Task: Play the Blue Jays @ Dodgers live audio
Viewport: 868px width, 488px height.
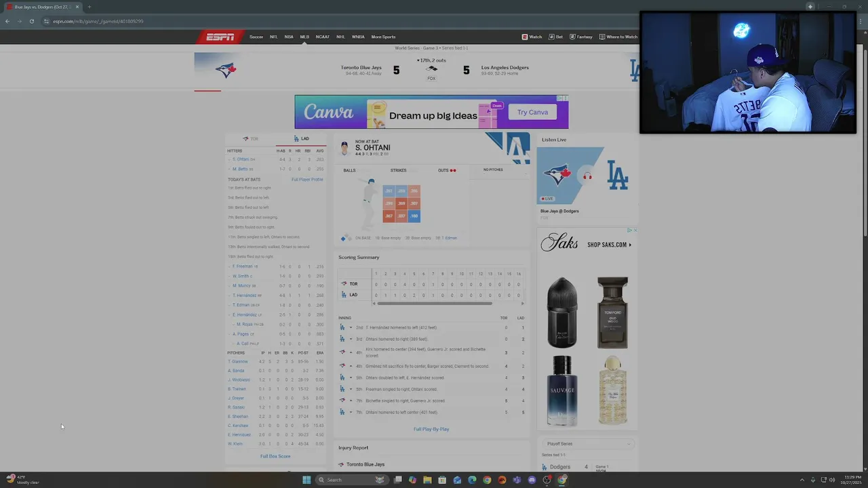Action: (587, 176)
